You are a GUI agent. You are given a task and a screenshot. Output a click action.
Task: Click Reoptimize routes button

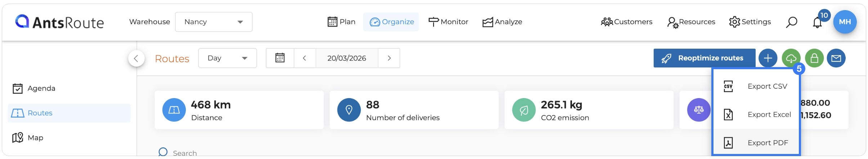[x=704, y=58]
